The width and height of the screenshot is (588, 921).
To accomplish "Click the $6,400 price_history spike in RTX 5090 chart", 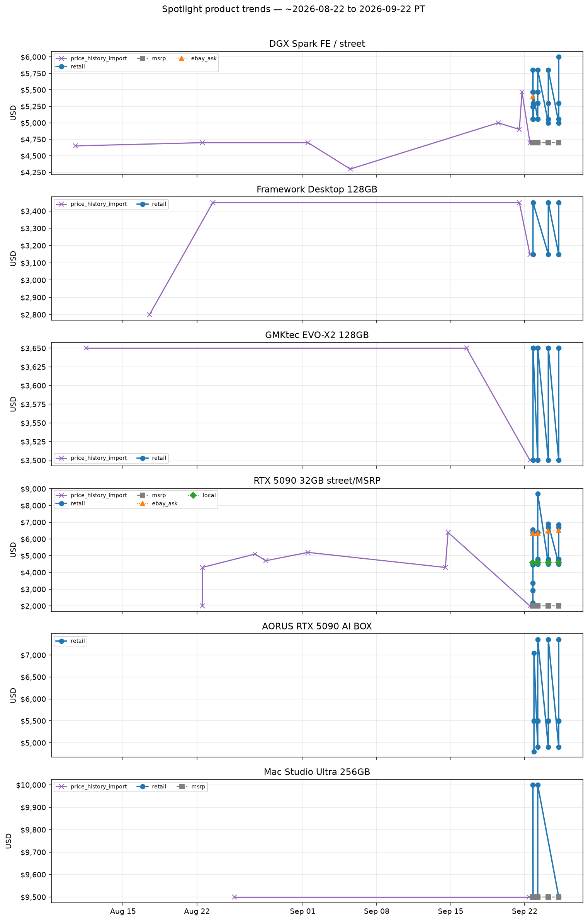I will pos(448,532).
